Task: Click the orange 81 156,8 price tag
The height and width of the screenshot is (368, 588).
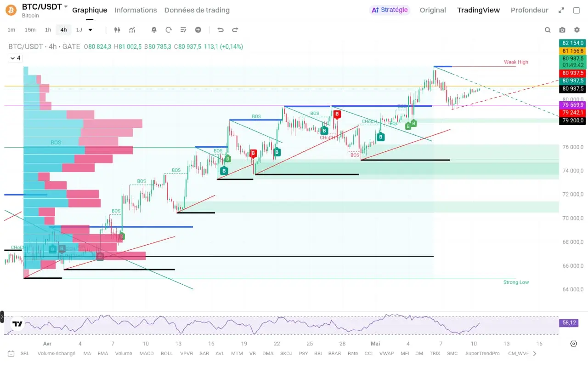Action: (x=572, y=51)
